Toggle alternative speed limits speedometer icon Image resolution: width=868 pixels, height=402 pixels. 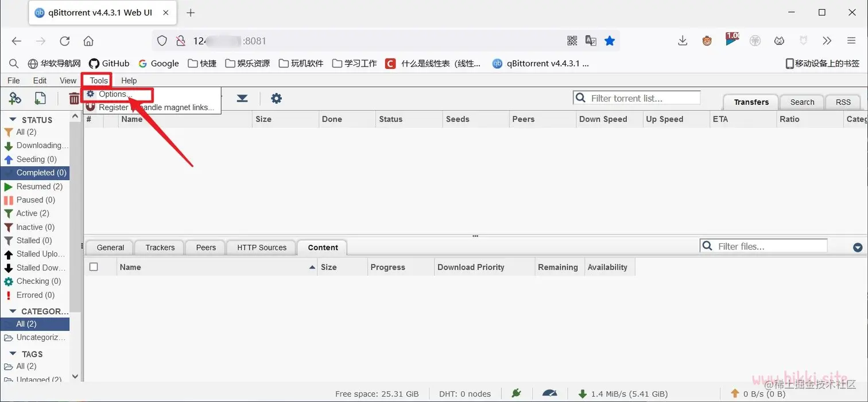pyautogui.click(x=549, y=393)
